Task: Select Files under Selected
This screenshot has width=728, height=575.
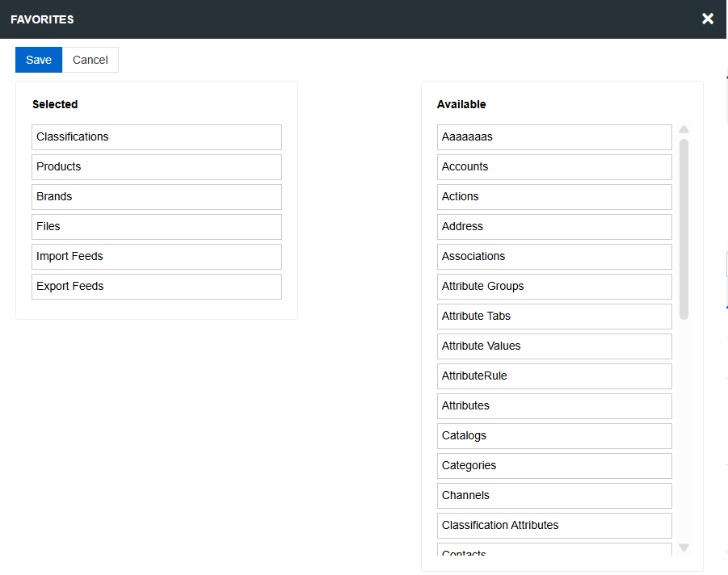Action: point(156,226)
